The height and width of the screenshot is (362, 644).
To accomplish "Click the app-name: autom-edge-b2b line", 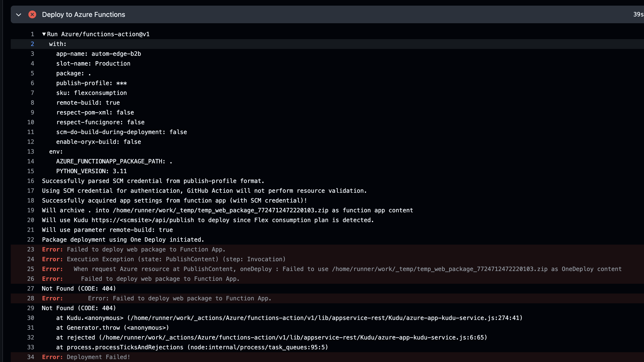I will click(99, 54).
